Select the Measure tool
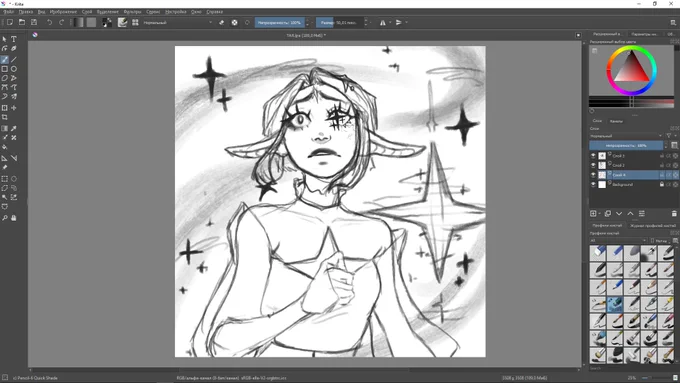Image resolution: width=680 pixels, height=383 pixels. click(x=14, y=158)
